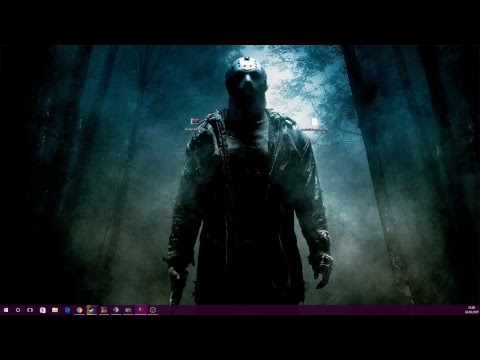Screen dimensions: 480x360
Task: Open Task View in taskbar
Action: coord(30,310)
